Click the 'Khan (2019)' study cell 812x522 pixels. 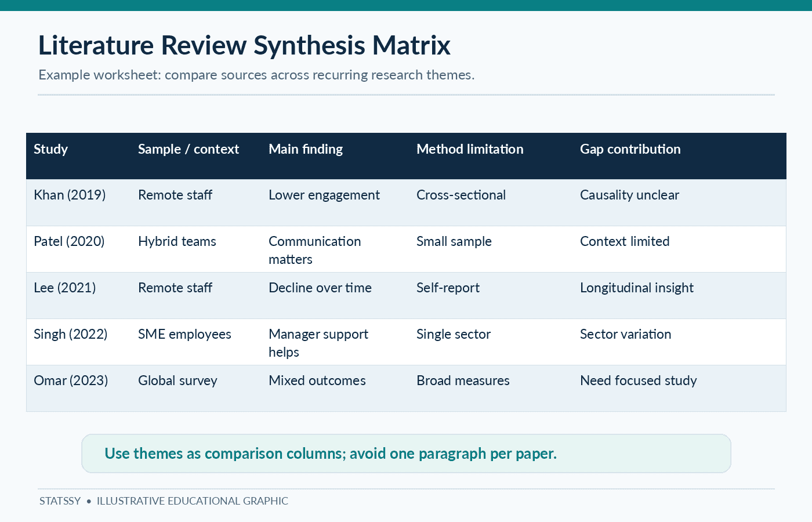[70, 195]
